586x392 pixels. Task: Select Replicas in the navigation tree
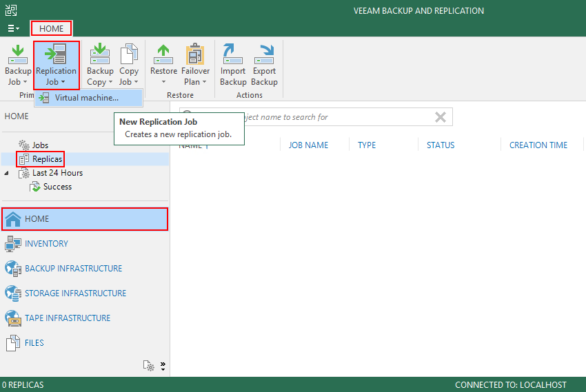(x=47, y=159)
